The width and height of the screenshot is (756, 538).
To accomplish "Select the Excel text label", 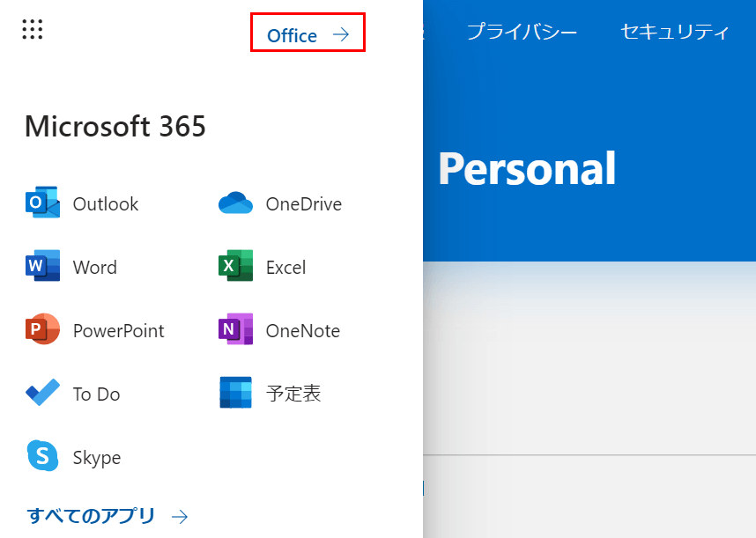I will point(285,268).
